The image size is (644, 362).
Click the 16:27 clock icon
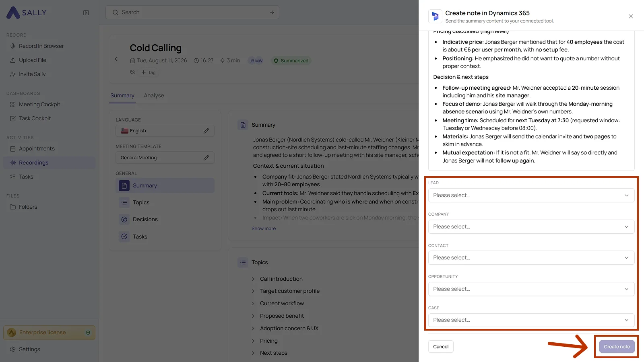196,61
